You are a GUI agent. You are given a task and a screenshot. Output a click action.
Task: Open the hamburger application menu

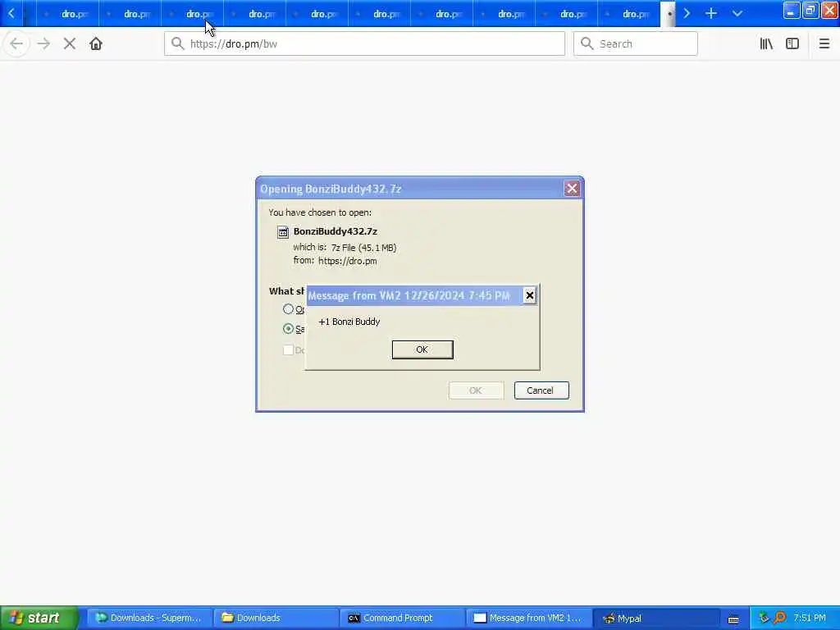pyautogui.click(x=824, y=44)
